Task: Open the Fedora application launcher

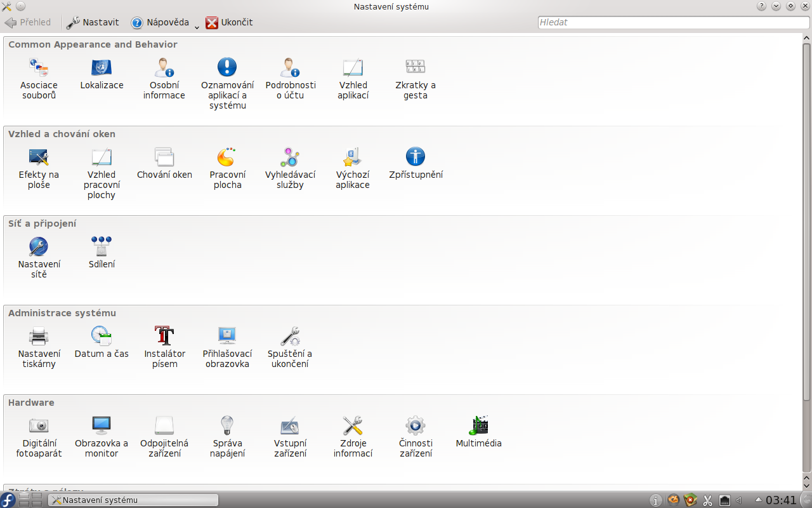Action: [x=8, y=500]
